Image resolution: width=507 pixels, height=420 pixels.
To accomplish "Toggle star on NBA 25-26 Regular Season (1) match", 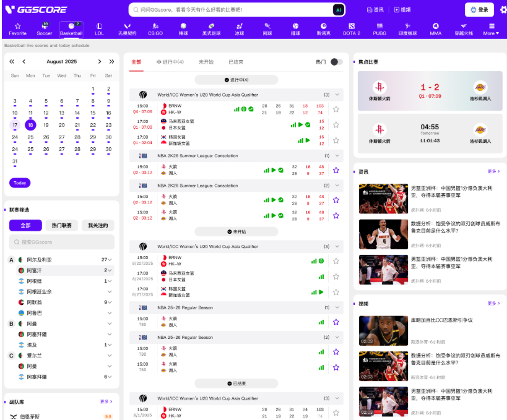I will 336,322.
